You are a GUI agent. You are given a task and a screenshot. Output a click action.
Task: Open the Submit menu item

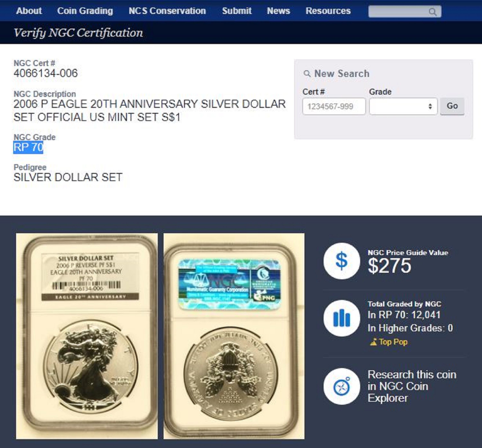point(237,11)
